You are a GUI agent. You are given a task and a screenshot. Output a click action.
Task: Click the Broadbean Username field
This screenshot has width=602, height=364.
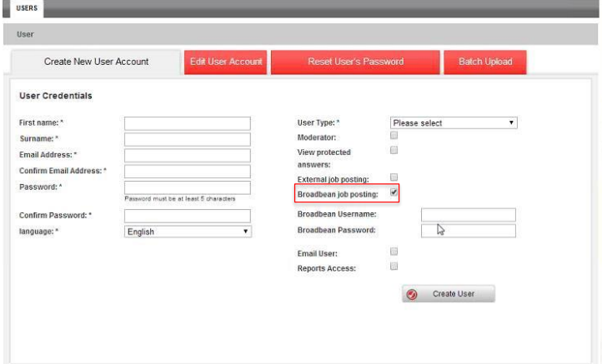[469, 215]
